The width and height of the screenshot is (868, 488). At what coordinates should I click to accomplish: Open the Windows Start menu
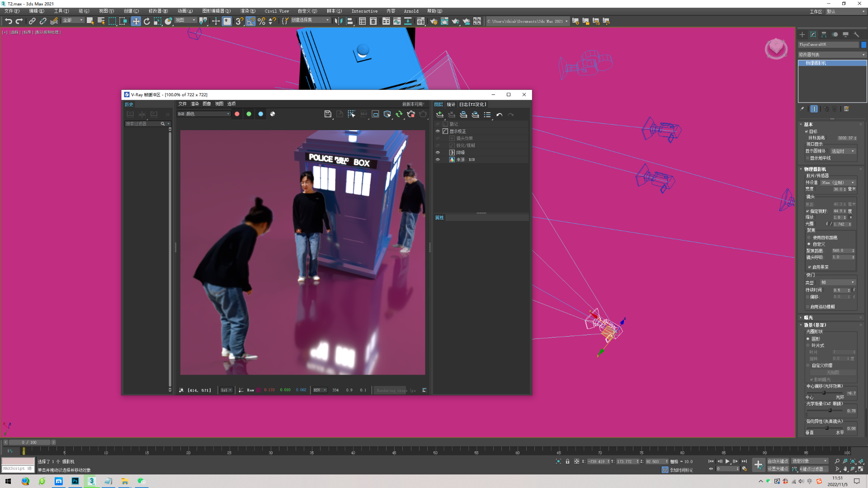pyautogui.click(x=8, y=481)
